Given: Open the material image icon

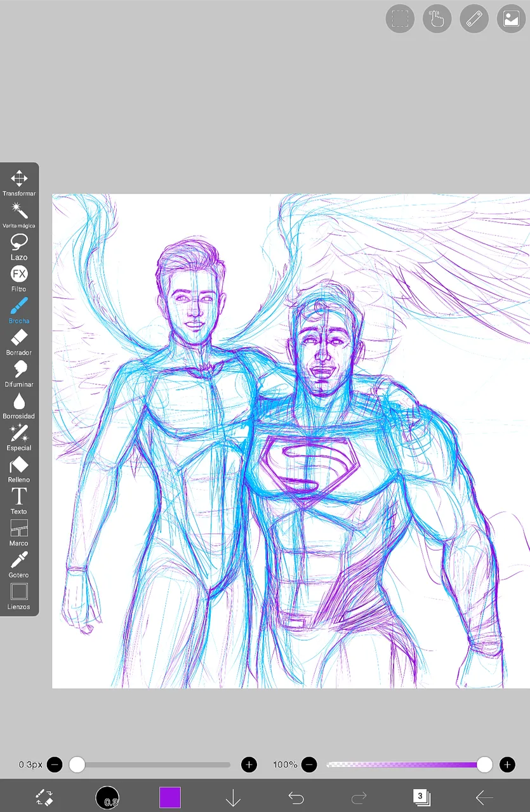Looking at the screenshot, I should tap(511, 18).
